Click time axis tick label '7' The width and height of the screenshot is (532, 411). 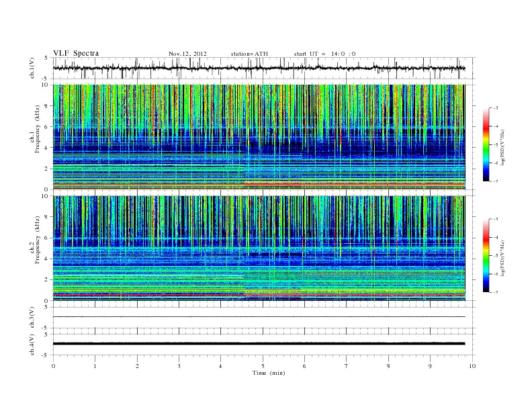click(347, 366)
